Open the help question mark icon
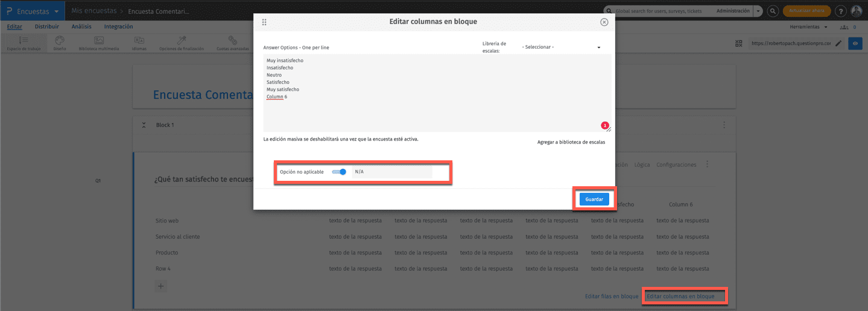Viewport: 868px width, 311px height. (841, 11)
